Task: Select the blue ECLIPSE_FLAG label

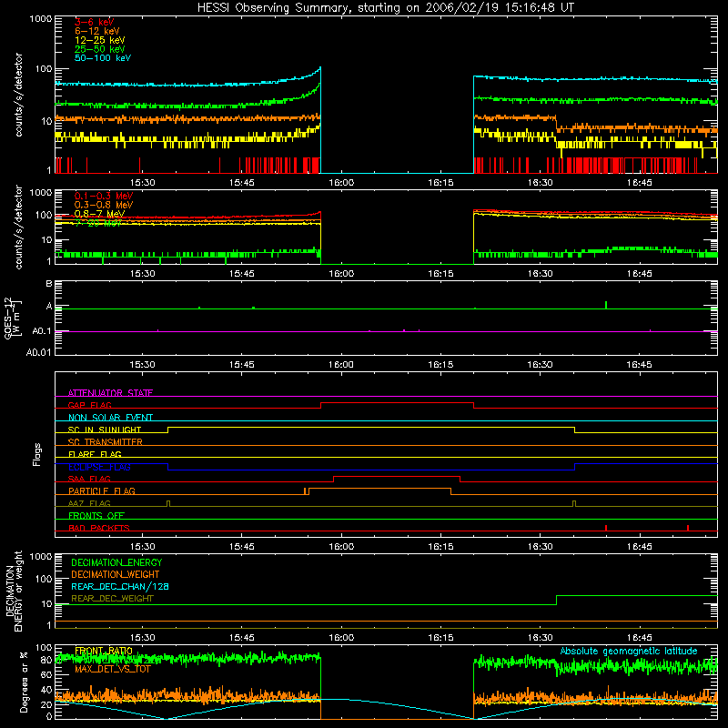Action: [x=99, y=467]
